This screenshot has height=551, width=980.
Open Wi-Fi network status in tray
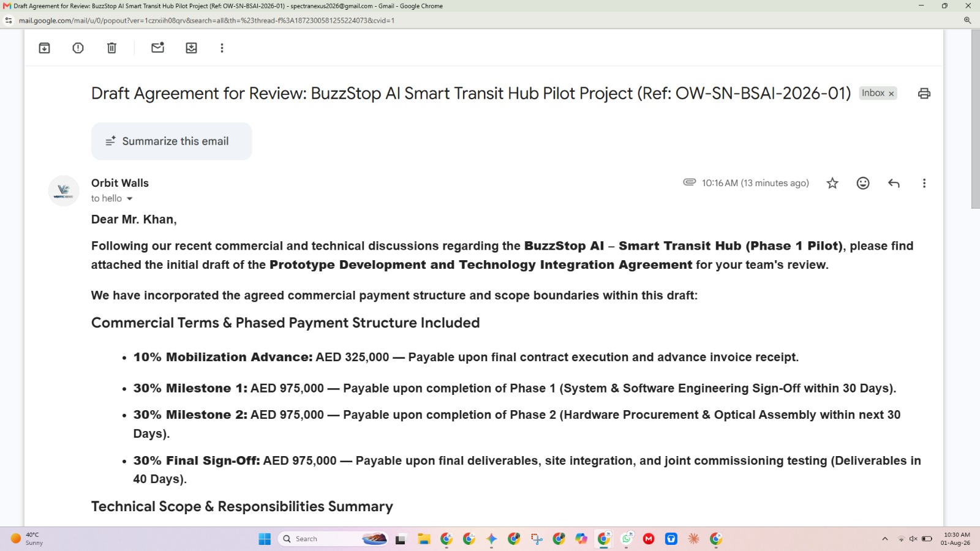click(x=901, y=539)
